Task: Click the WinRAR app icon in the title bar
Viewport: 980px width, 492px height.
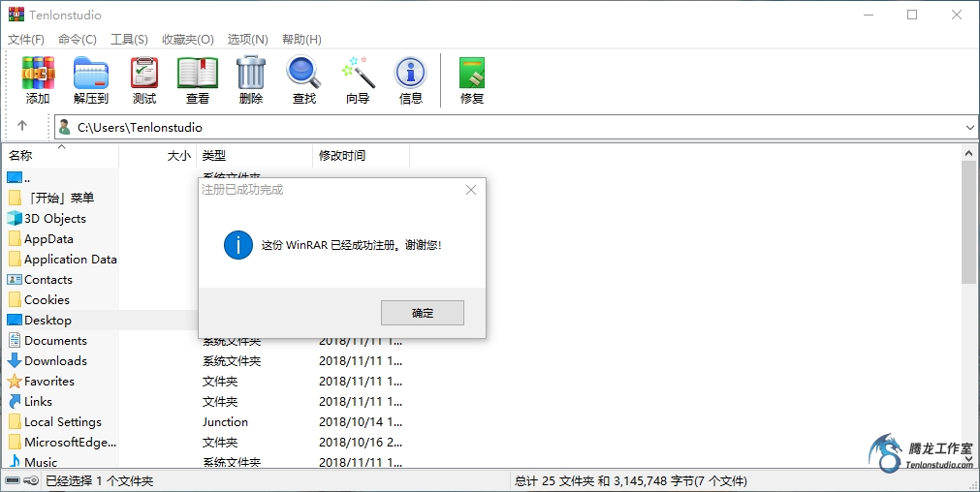Action: 16,15
